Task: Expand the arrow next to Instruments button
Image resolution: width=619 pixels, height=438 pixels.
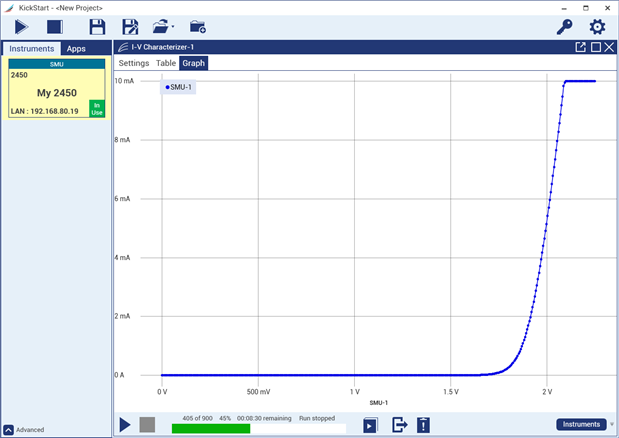Action: [x=612, y=425]
